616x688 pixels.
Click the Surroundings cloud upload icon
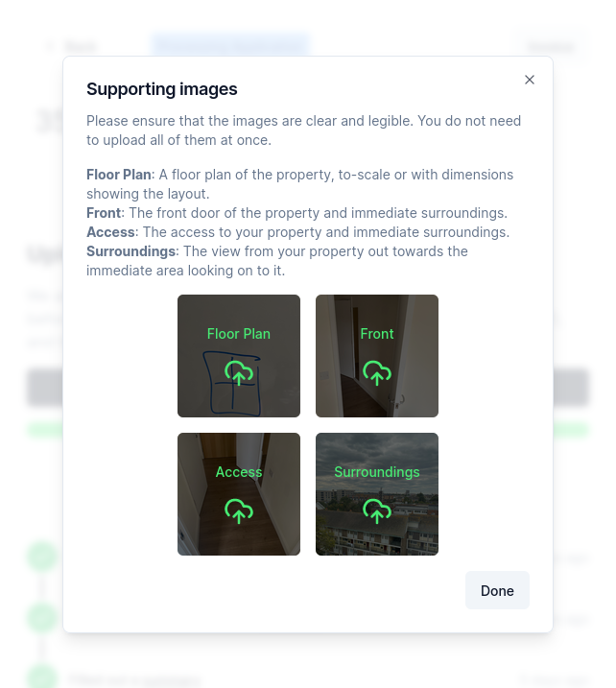coord(377,511)
